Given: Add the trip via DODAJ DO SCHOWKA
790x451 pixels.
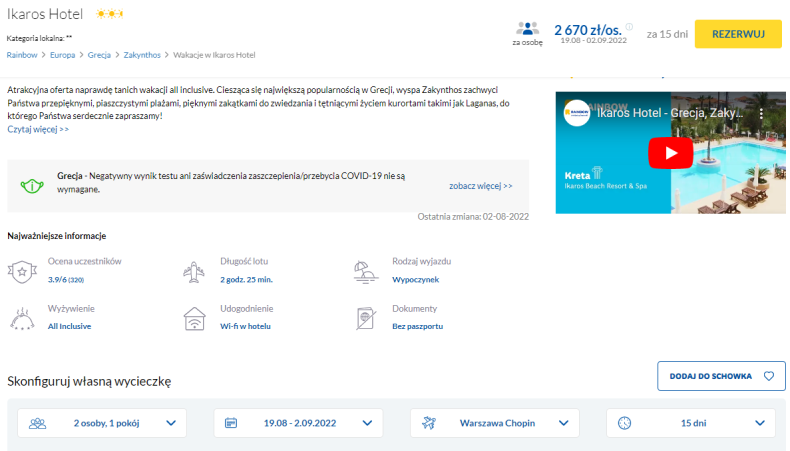Looking at the screenshot, I should [721, 376].
